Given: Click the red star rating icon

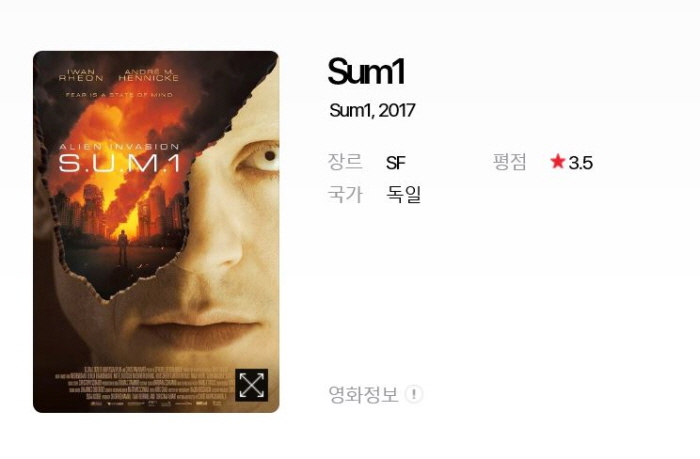Looking at the screenshot, I should [558, 161].
